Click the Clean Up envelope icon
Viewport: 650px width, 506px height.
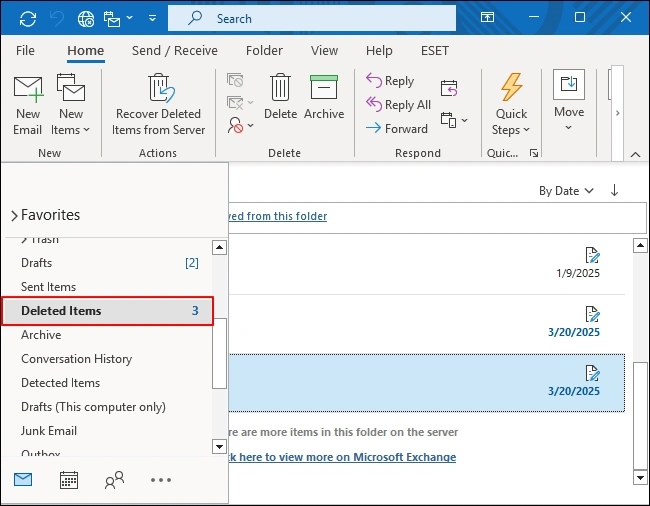coord(235,102)
